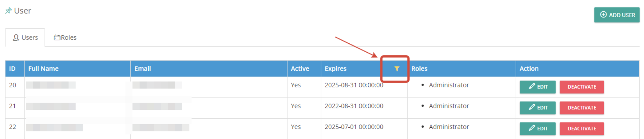Click the pushpin icon beside User title
Viewport: 644px width, 139px height.
pyautogui.click(x=8, y=11)
